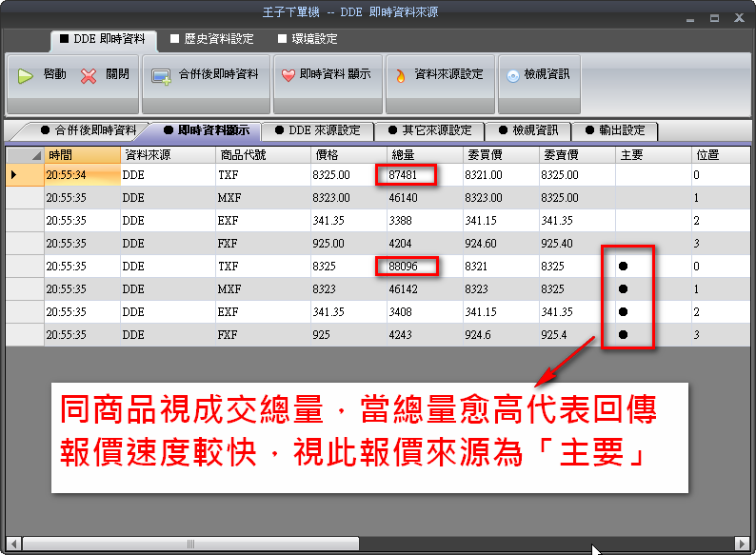The width and height of the screenshot is (756, 555).
Task: Select total volume cell 87481
Action: click(426, 174)
